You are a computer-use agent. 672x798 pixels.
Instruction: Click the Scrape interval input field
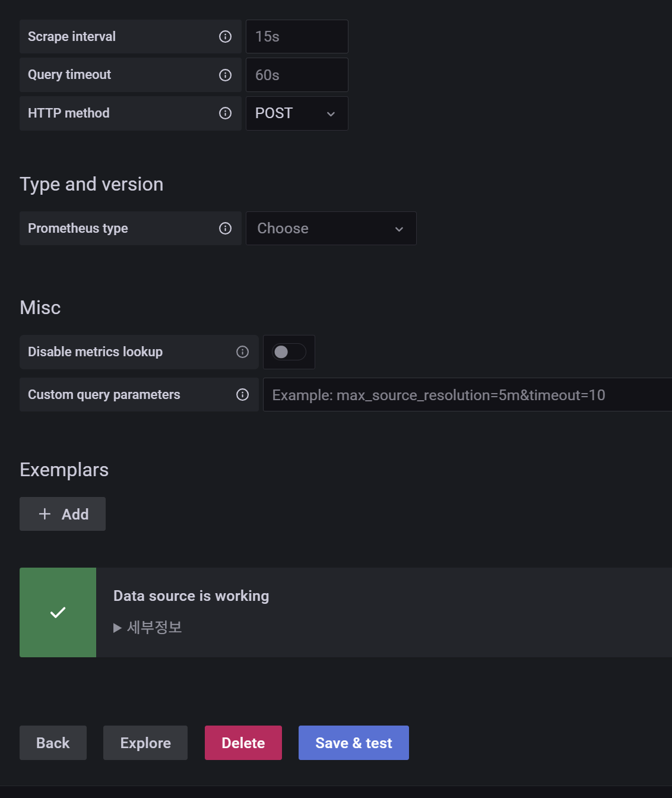[x=297, y=37]
